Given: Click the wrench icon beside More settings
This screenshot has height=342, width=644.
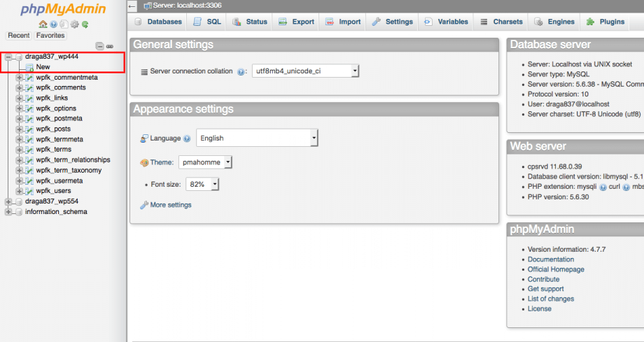Looking at the screenshot, I should [x=143, y=205].
